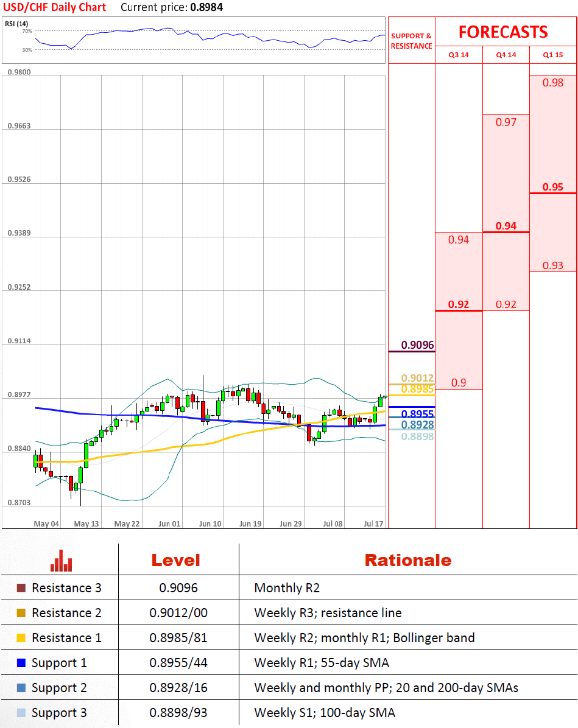
Task: Click the Support & Resistance column header
Action: coord(411,41)
